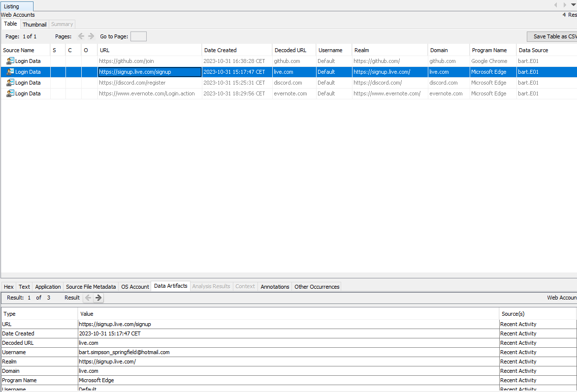This screenshot has height=392, width=577.
Task: Click the previous page arrow in table
Action: point(81,36)
